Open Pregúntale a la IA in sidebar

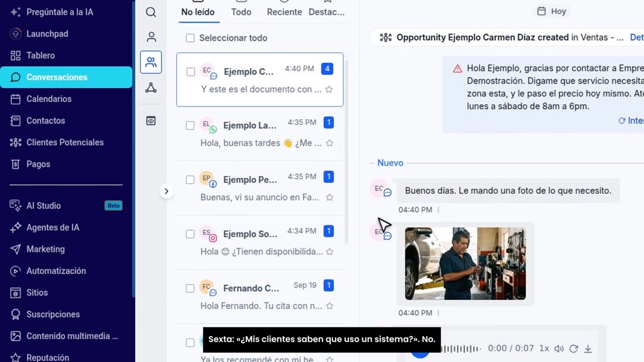click(x=60, y=12)
